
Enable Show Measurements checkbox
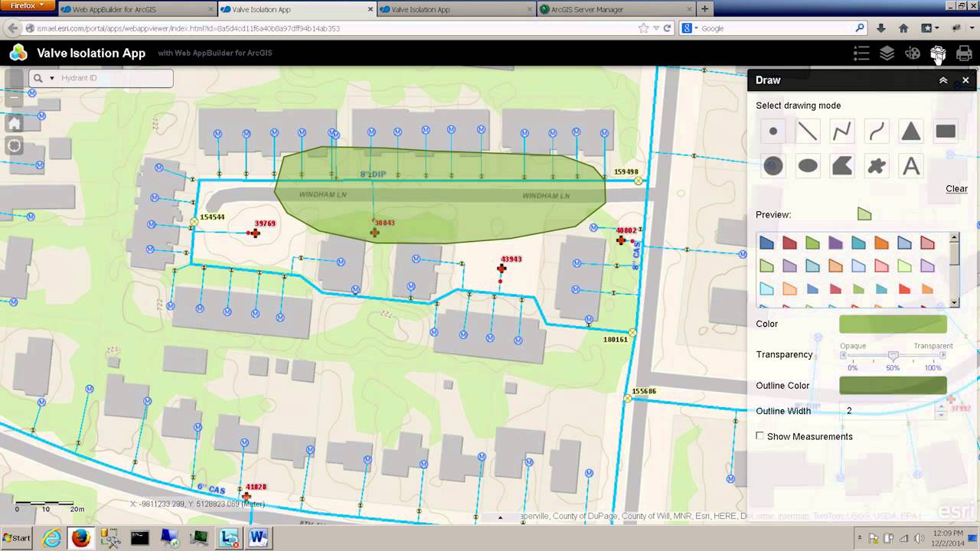[759, 435]
